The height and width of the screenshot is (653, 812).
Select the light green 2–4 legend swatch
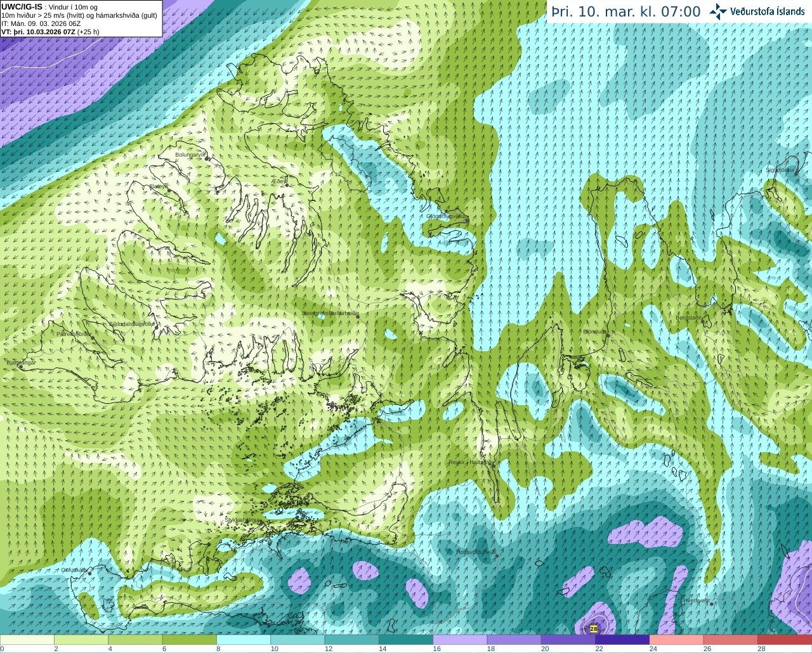(81, 640)
